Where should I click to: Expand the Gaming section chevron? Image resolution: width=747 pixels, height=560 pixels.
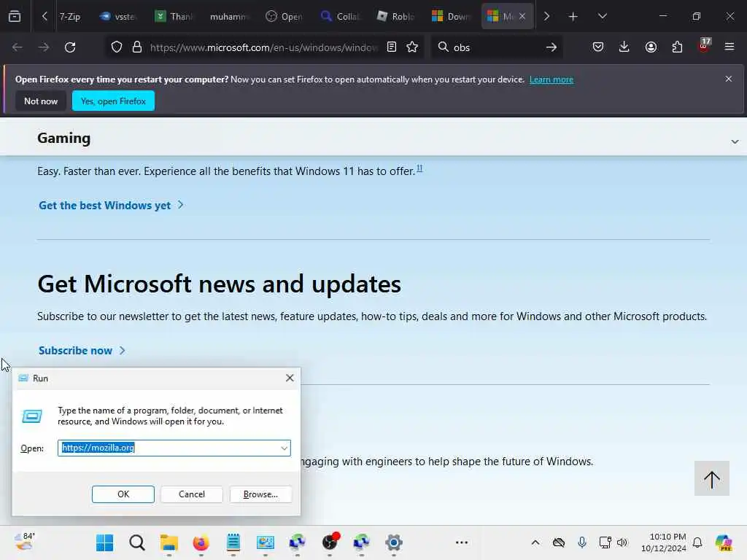click(735, 141)
